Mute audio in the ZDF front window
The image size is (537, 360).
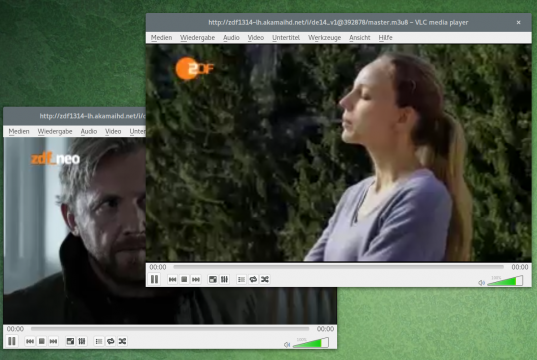(482, 283)
